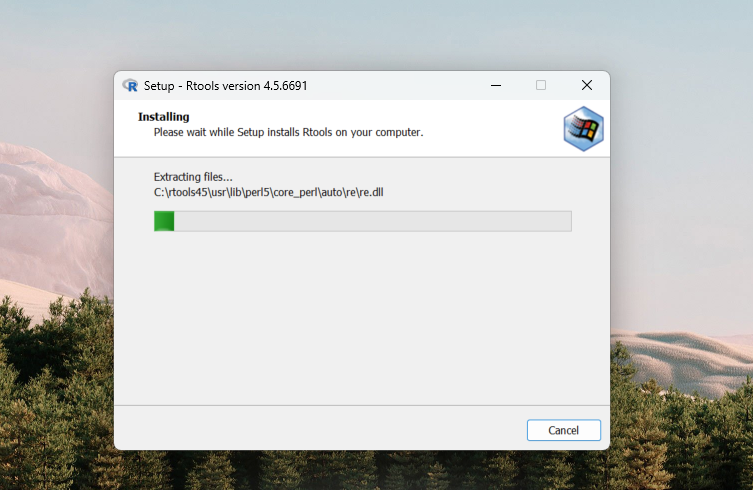
Task: Click empty dialog area below the progress bar
Action: [360, 320]
